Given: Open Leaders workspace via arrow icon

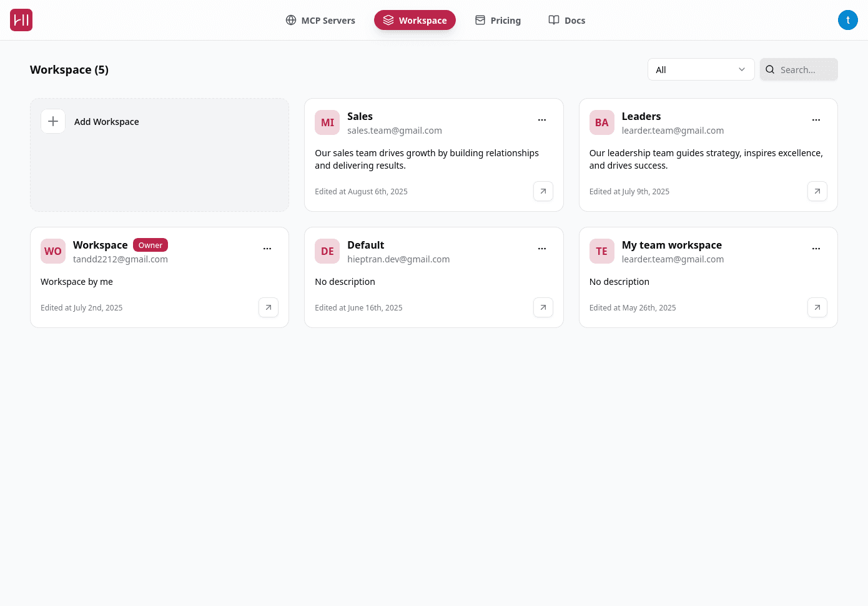Looking at the screenshot, I should pyautogui.click(x=817, y=191).
